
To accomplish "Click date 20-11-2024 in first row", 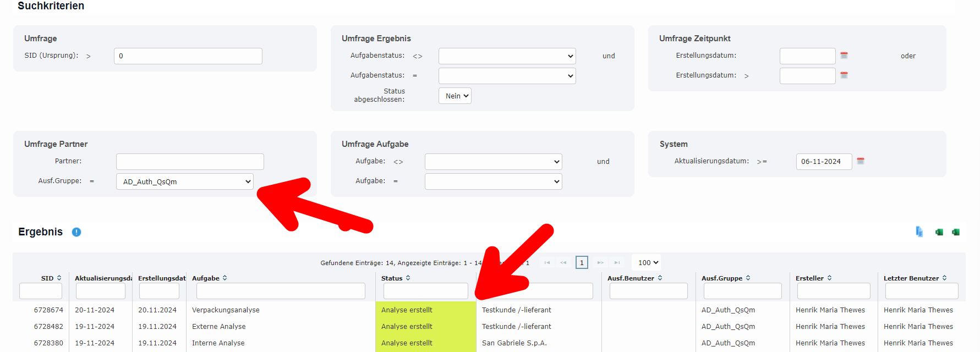I will (x=95, y=310).
